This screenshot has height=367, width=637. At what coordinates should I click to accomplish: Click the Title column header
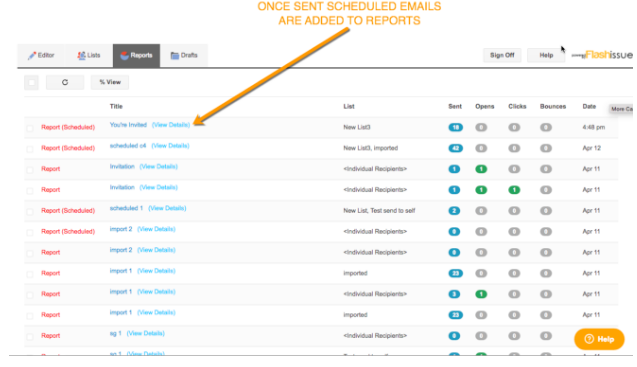tap(116, 106)
